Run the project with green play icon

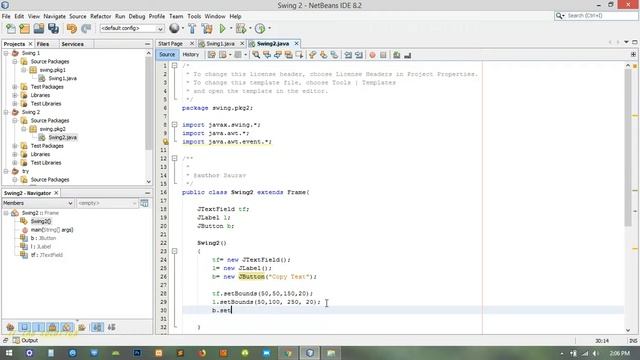point(222,29)
